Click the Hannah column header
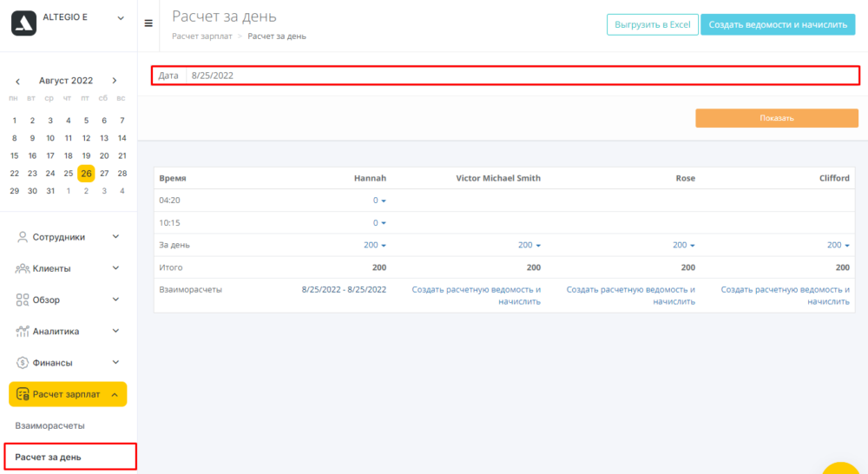The image size is (868, 474). pyautogui.click(x=370, y=178)
